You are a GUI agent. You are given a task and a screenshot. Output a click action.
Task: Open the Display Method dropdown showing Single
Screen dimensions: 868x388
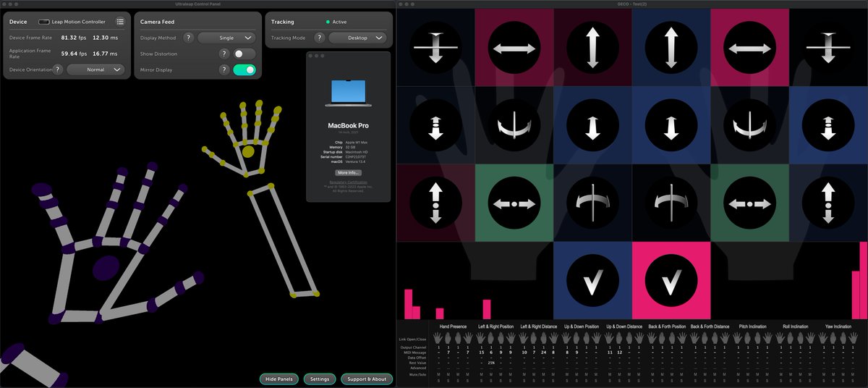point(226,38)
